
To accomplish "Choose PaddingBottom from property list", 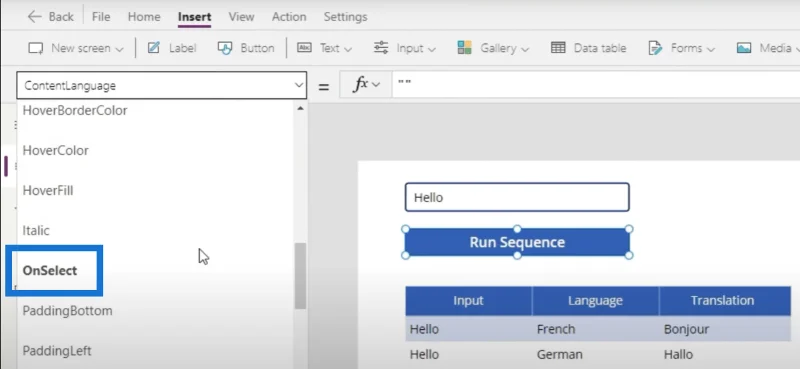I will point(67,311).
